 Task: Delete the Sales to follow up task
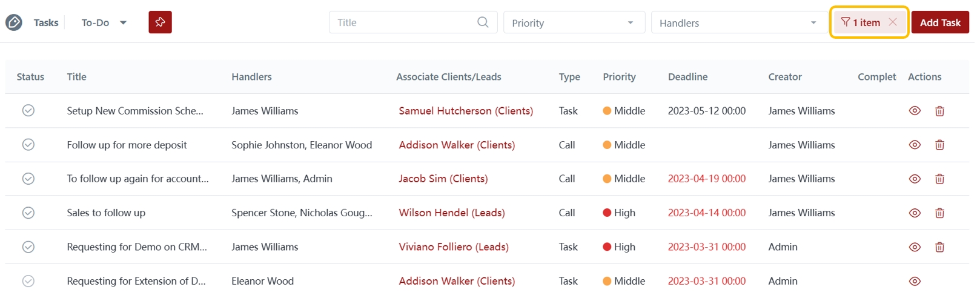pyautogui.click(x=939, y=213)
